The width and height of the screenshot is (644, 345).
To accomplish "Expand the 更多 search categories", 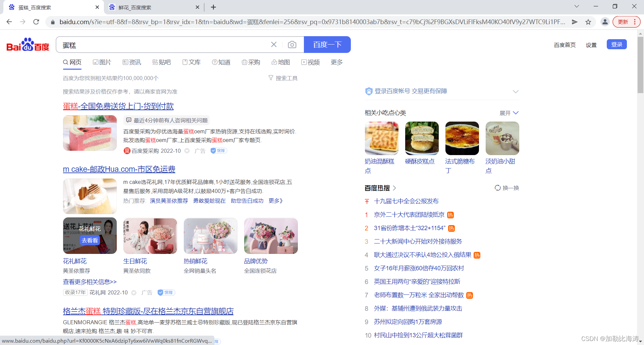I will pyautogui.click(x=336, y=62).
